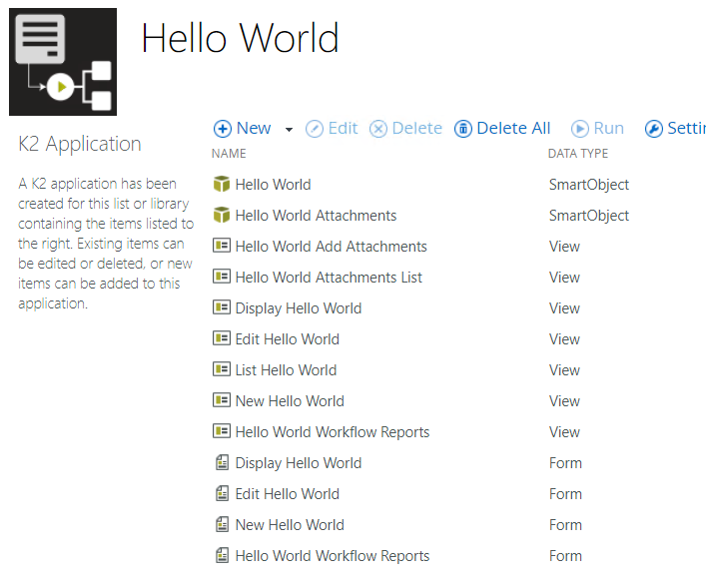Viewport: 706px width, 588px height.
Task: Select the Hello World SmartObject cube icon
Action: tap(222, 185)
